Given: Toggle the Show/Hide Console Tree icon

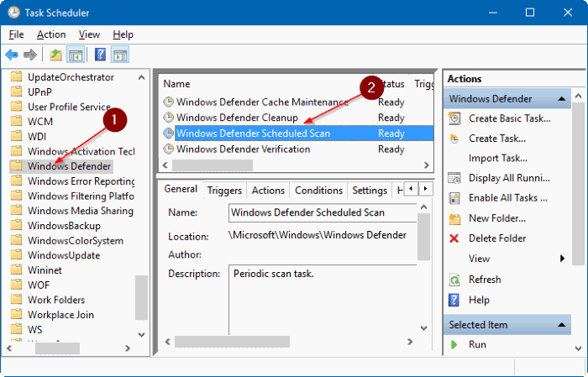Looking at the screenshot, I should pos(76,55).
